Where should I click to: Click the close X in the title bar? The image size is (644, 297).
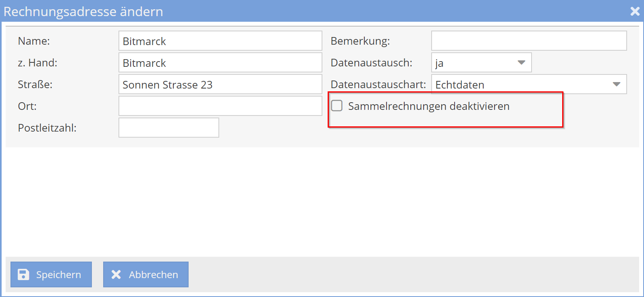click(x=636, y=12)
